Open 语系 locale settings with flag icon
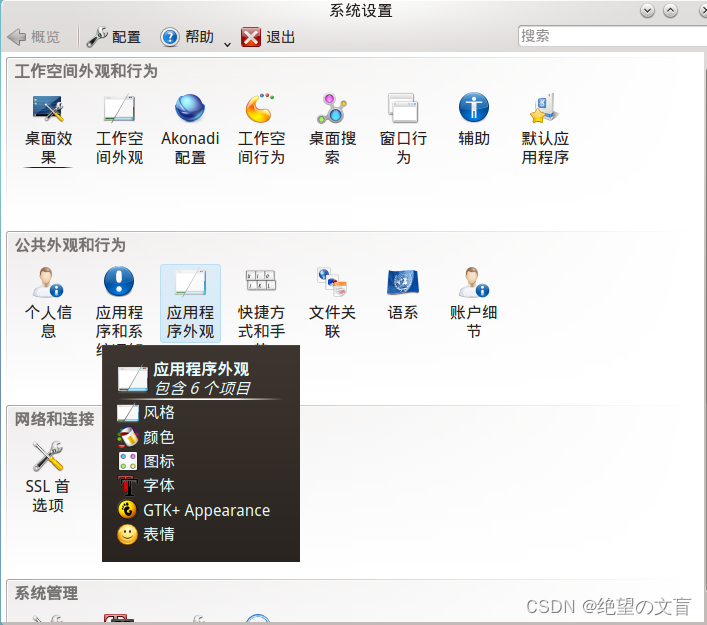Viewport: 707px width, 625px height. click(x=403, y=294)
